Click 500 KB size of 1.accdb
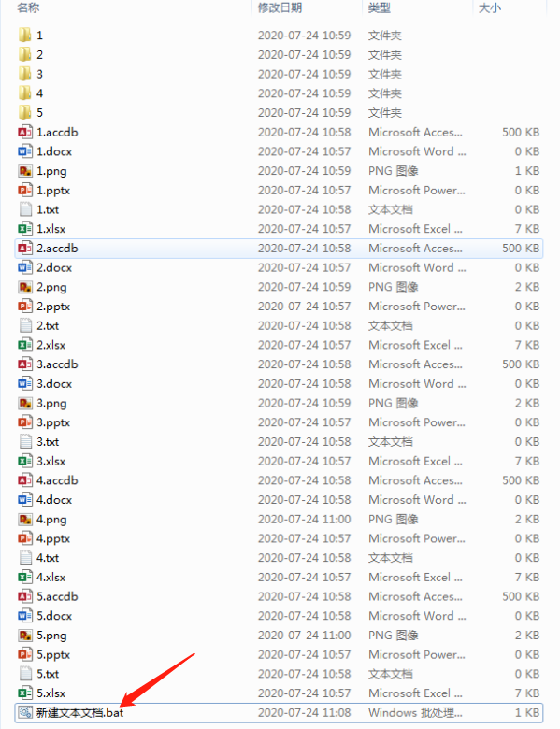The image size is (560, 729). tap(521, 132)
